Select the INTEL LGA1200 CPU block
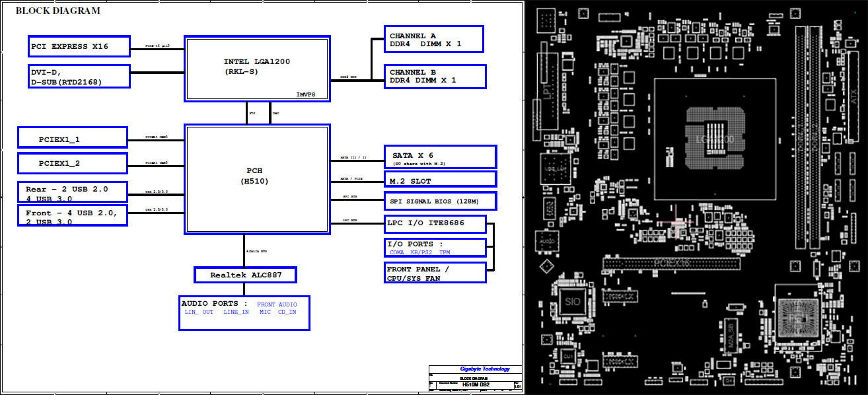Image resolution: width=868 pixels, height=395 pixels. pyautogui.click(x=257, y=68)
